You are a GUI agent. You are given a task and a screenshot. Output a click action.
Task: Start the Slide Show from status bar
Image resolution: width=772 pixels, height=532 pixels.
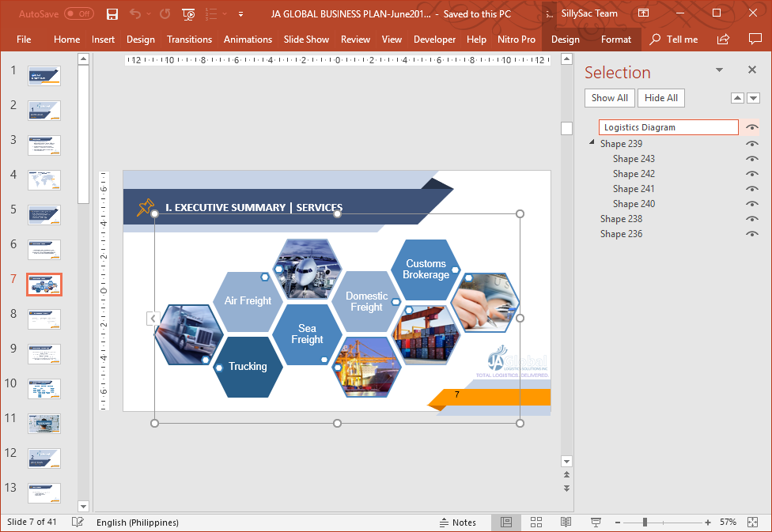595,523
